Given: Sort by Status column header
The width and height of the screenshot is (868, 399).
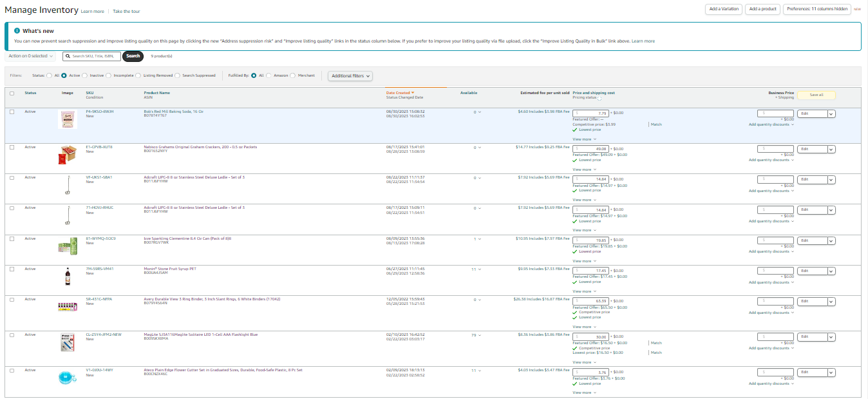Looking at the screenshot, I should click(30, 93).
